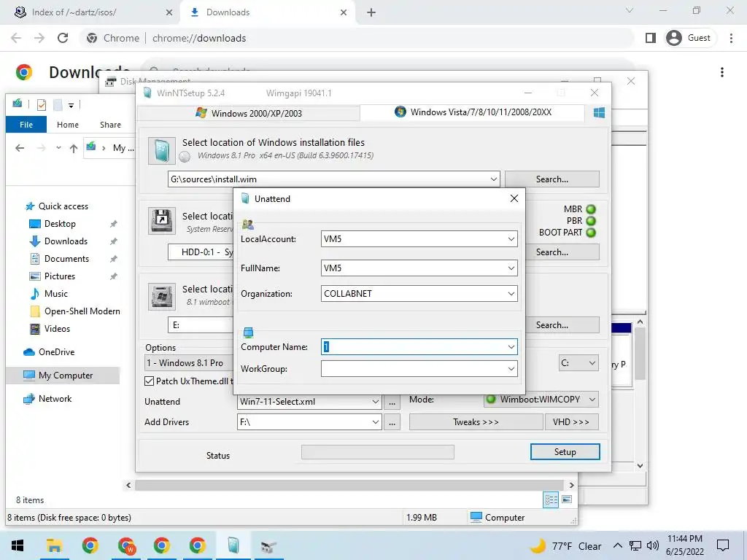Browse for drivers folder button

point(392,422)
